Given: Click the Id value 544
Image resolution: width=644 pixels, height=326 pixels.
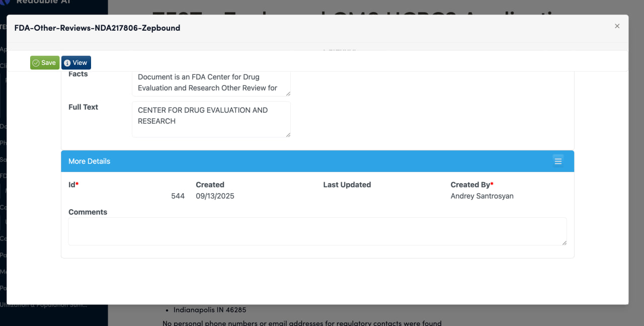Looking at the screenshot, I should point(178,196).
